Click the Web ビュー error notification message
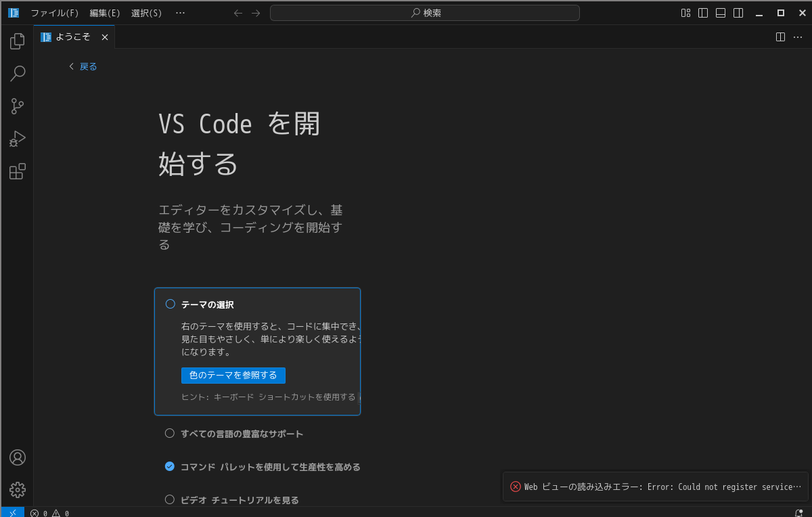The image size is (812, 517). click(662, 487)
